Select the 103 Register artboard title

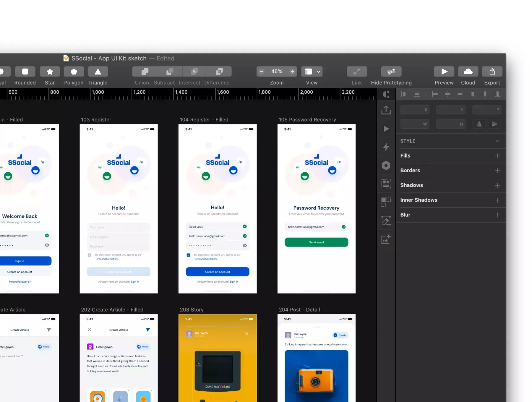click(x=96, y=119)
